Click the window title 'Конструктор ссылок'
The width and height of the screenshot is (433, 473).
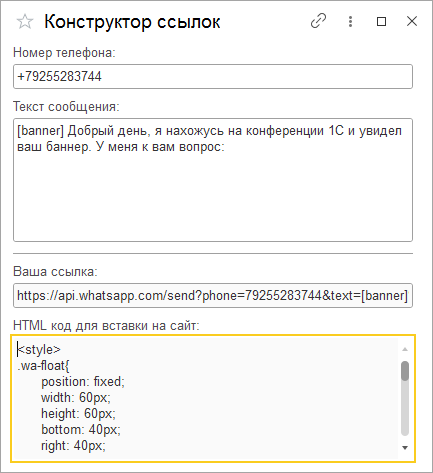point(132,22)
